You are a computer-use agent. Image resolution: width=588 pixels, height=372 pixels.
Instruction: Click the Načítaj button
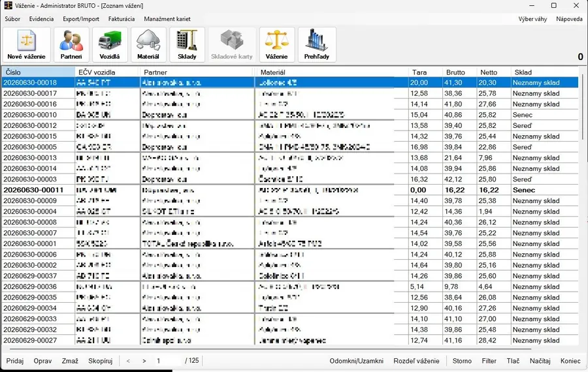[540, 361]
